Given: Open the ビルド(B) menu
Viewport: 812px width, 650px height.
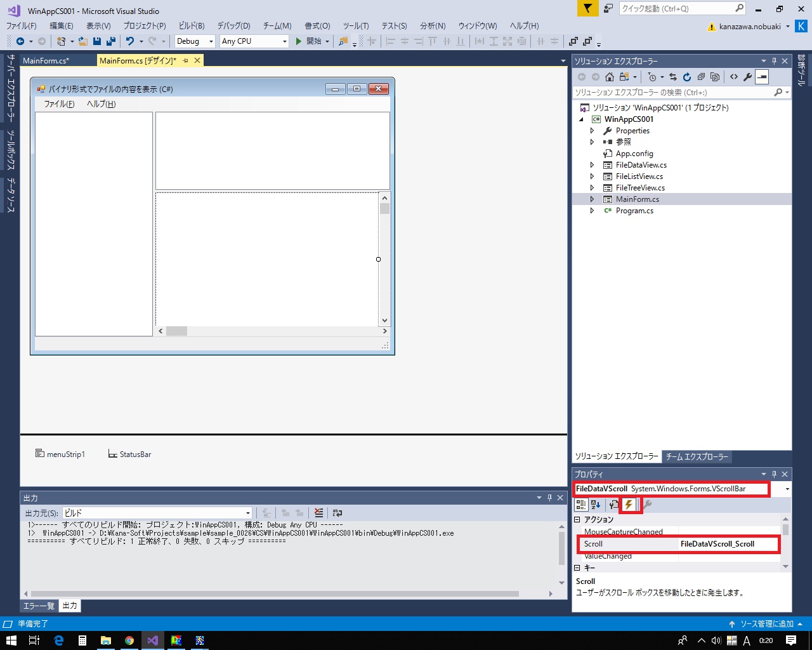Looking at the screenshot, I should point(192,26).
